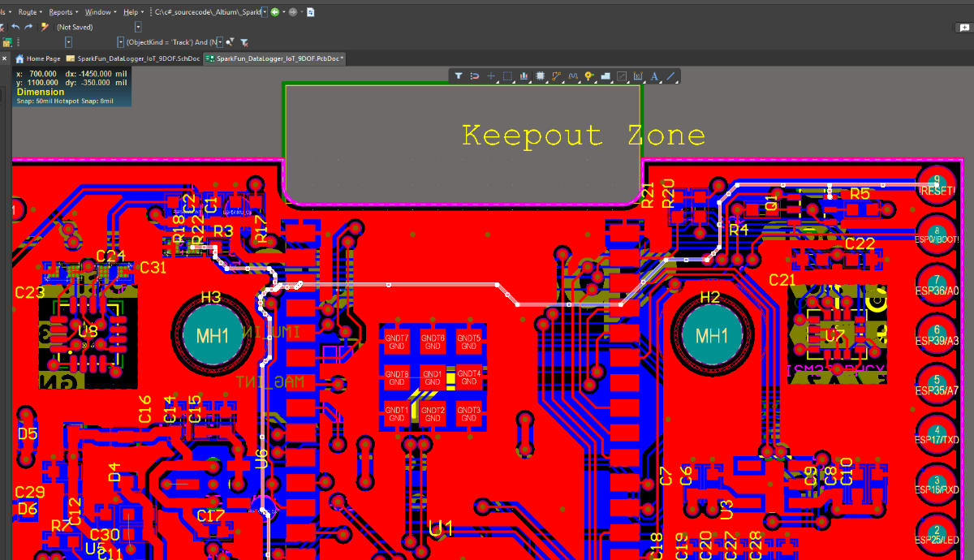This screenshot has height=560, width=974.
Task: Select the place string text tool
Action: coord(654,76)
